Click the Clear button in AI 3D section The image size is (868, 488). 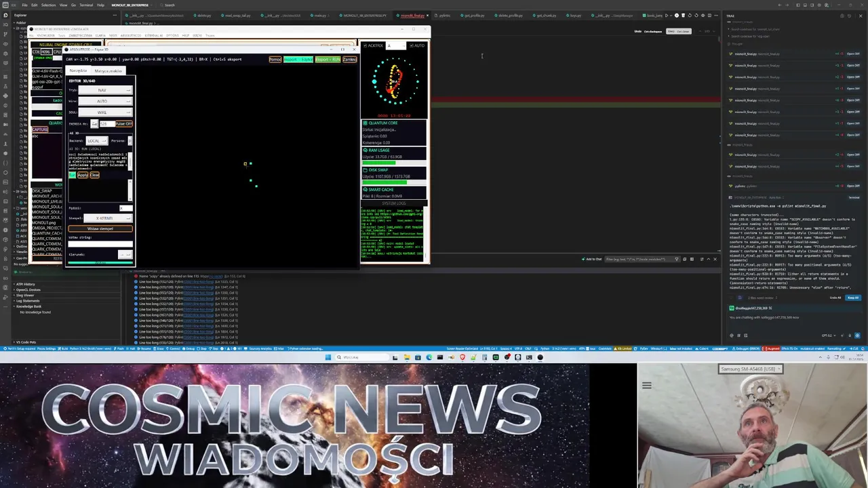94,176
